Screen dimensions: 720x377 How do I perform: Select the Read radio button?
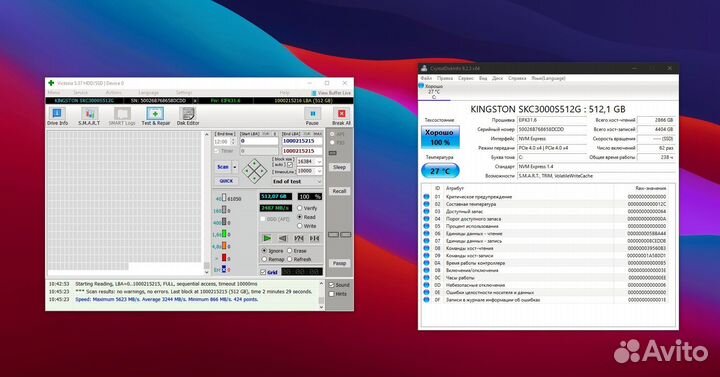300,217
